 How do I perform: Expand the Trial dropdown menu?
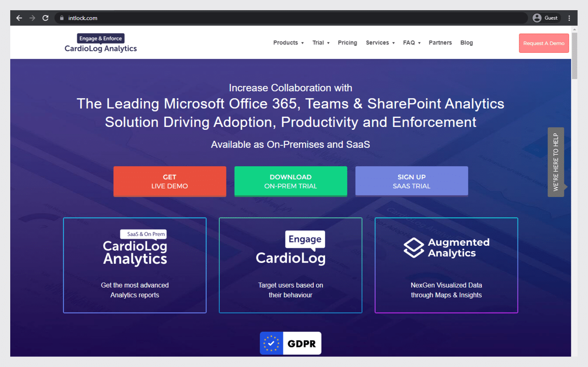321,43
